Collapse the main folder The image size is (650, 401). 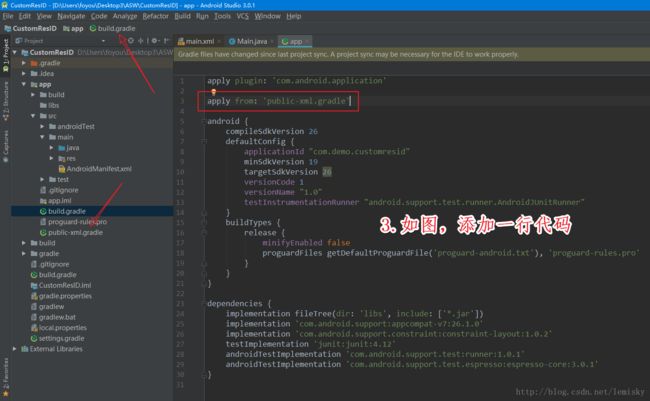click(42, 137)
